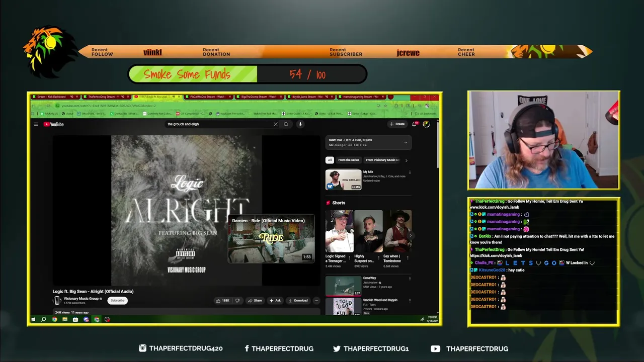Click the Twitter bird icon in the footer
644x362 pixels.
[x=337, y=348]
